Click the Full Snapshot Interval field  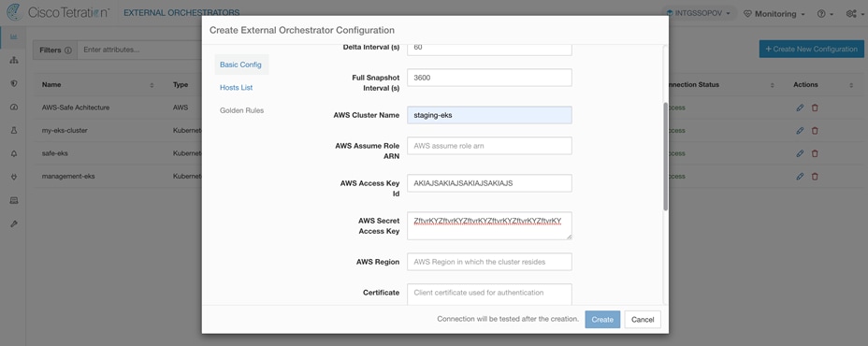pos(489,78)
